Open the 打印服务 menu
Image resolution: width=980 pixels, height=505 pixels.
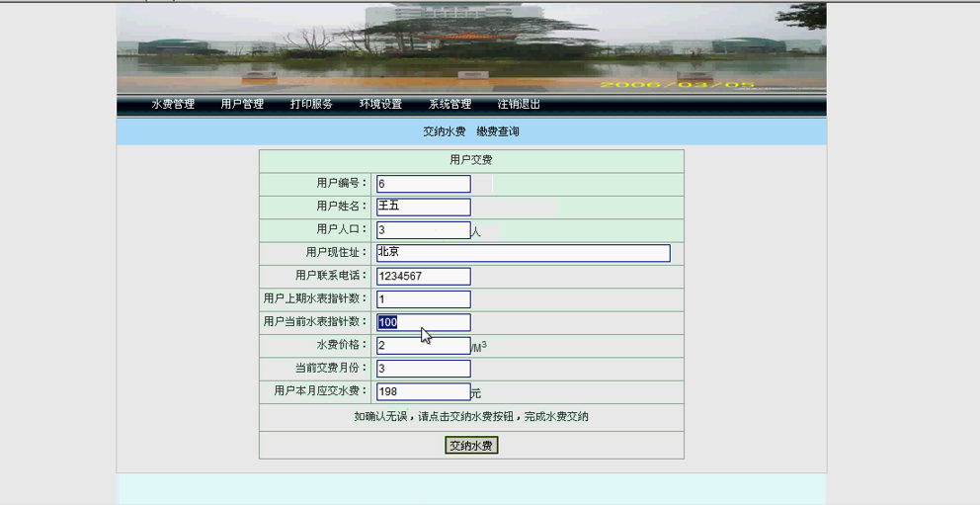click(x=311, y=105)
